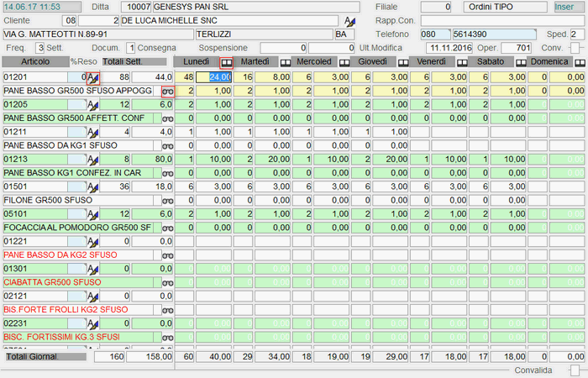Click the Totali Sett. column header
This screenshot has width=588, height=378.
tap(134, 61)
